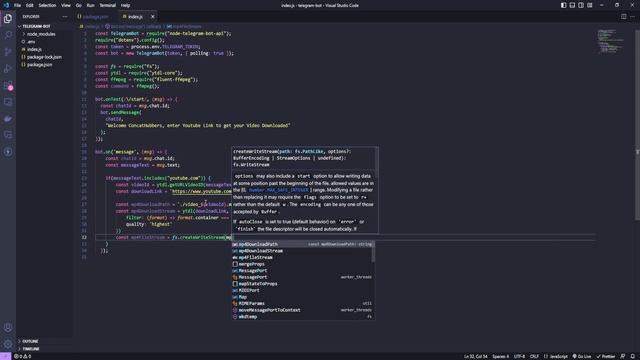Click the split editor icon
The width and height of the screenshot is (640, 360).
624,17
